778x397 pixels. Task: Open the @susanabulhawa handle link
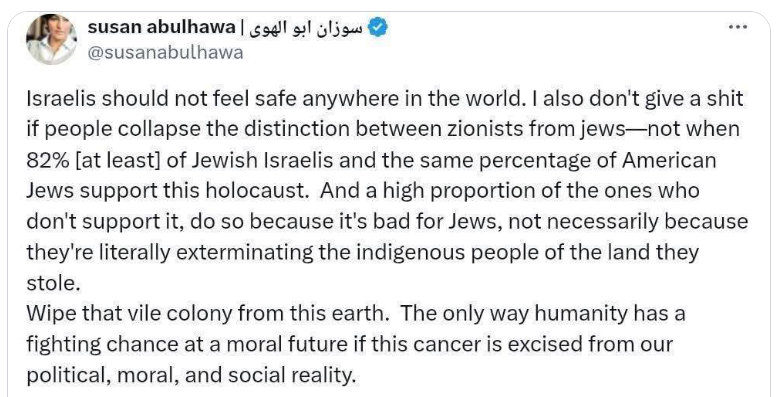(165, 53)
